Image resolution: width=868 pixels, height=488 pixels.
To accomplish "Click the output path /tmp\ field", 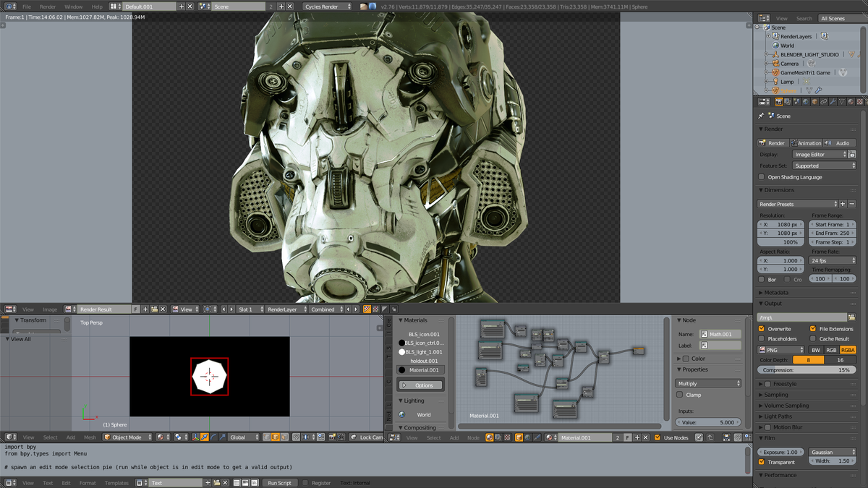I will 801,317.
